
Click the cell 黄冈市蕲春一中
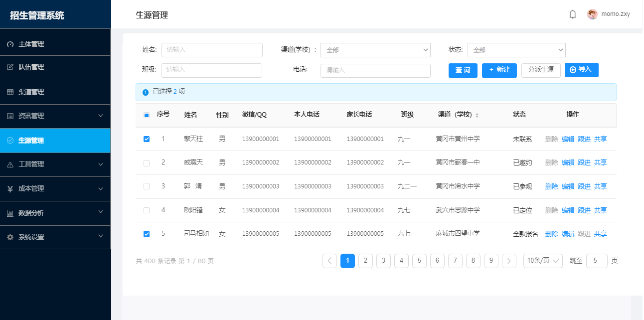coord(458,162)
